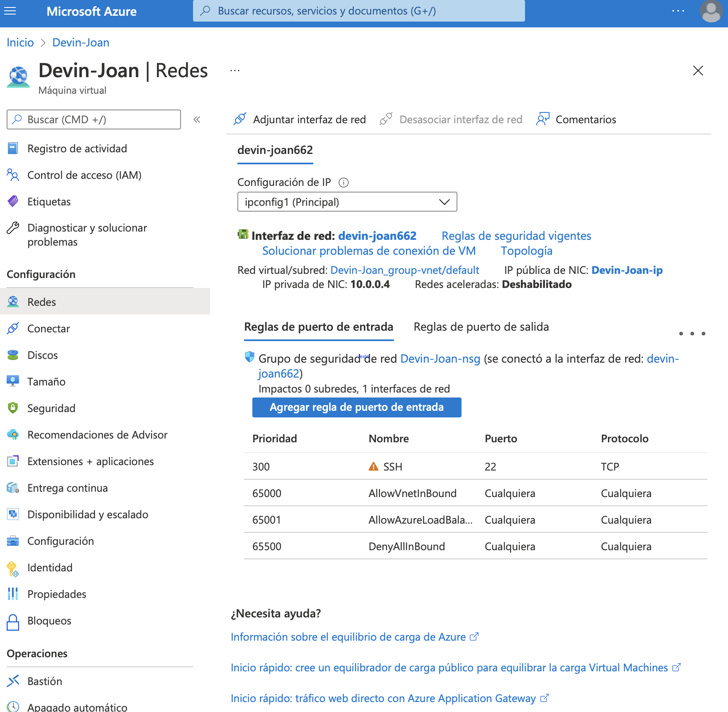Viewport: 728px width, 712px height.
Task: Select the Conectar option
Action: point(49,328)
